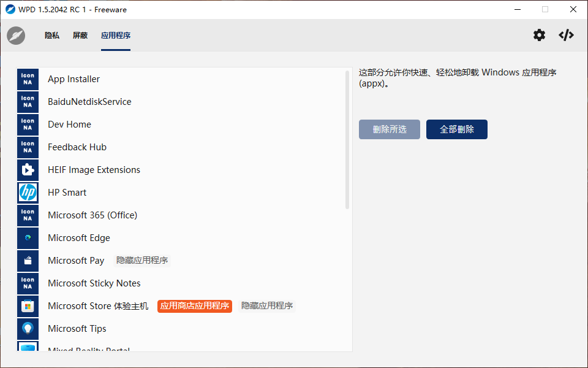Open the 应用程序 tab
This screenshot has height=368, width=588.
coord(116,36)
